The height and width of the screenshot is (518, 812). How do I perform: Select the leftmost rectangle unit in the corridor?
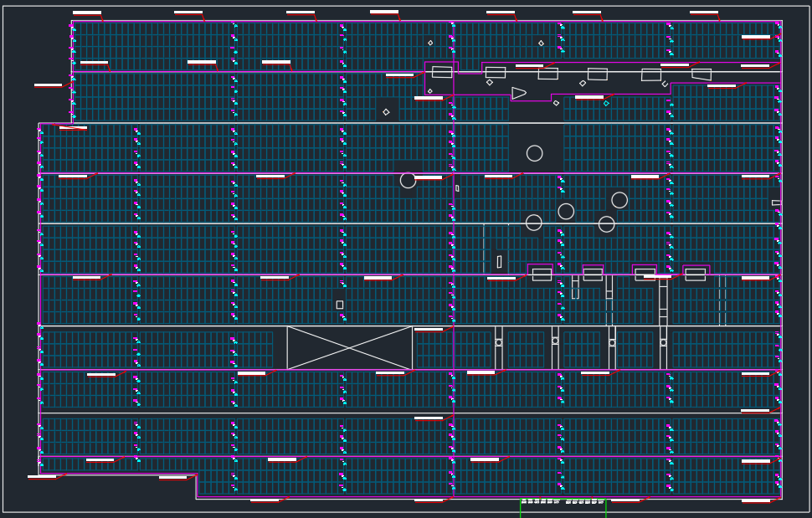(x=442, y=72)
